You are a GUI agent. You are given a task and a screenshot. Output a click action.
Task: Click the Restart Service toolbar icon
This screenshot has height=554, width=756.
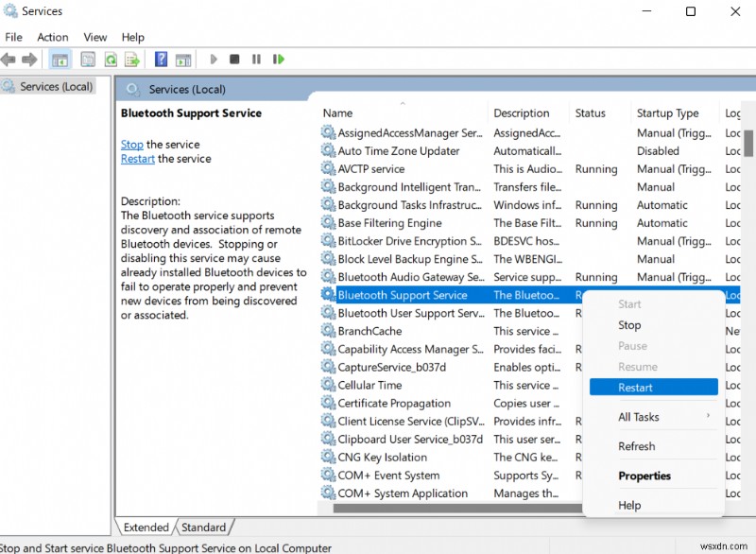(x=278, y=59)
